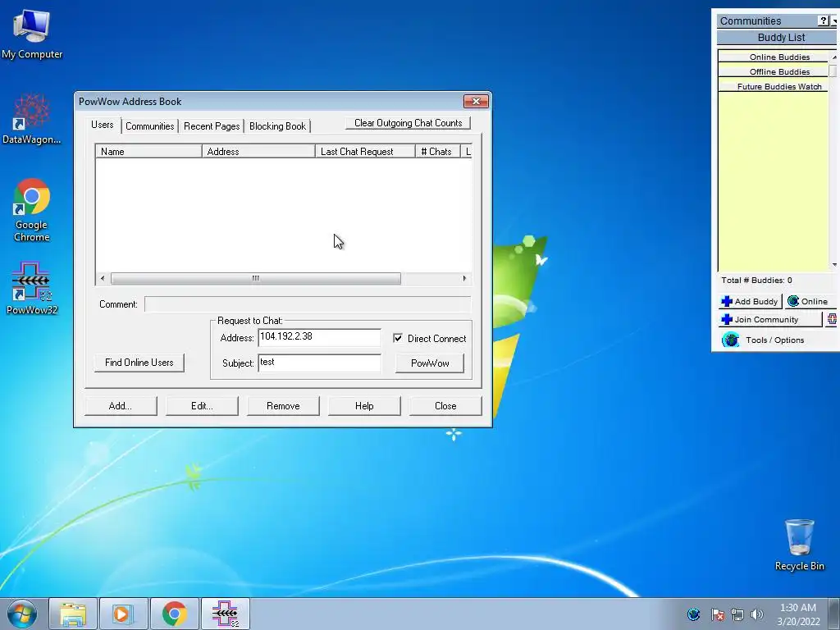Open the Communities panel dropdown arrow
Screen dimensions: 840x630
pyautogui.click(x=834, y=21)
